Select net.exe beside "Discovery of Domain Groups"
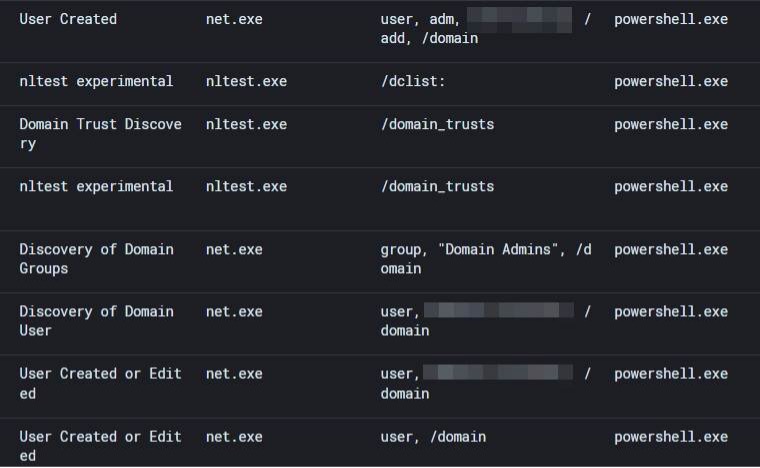This screenshot has width=760, height=468. click(x=234, y=249)
